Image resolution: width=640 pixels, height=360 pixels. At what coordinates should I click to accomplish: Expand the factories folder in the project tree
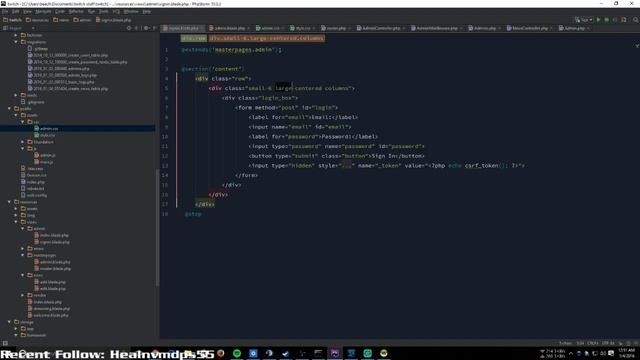pos(16,35)
